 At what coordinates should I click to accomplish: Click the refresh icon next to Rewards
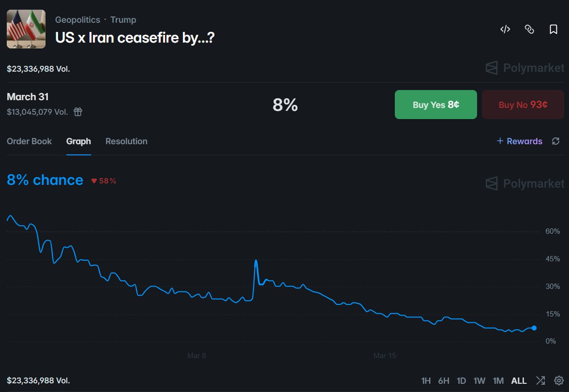555,141
